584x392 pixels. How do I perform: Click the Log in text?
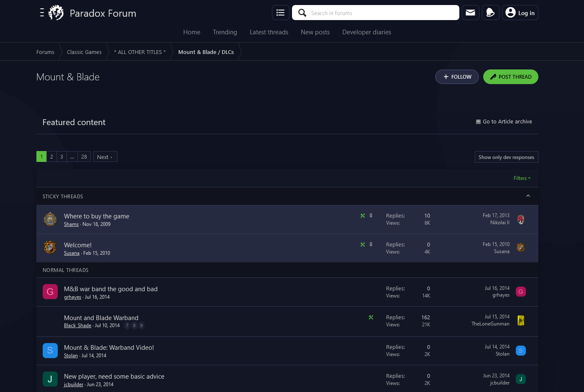[526, 13]
